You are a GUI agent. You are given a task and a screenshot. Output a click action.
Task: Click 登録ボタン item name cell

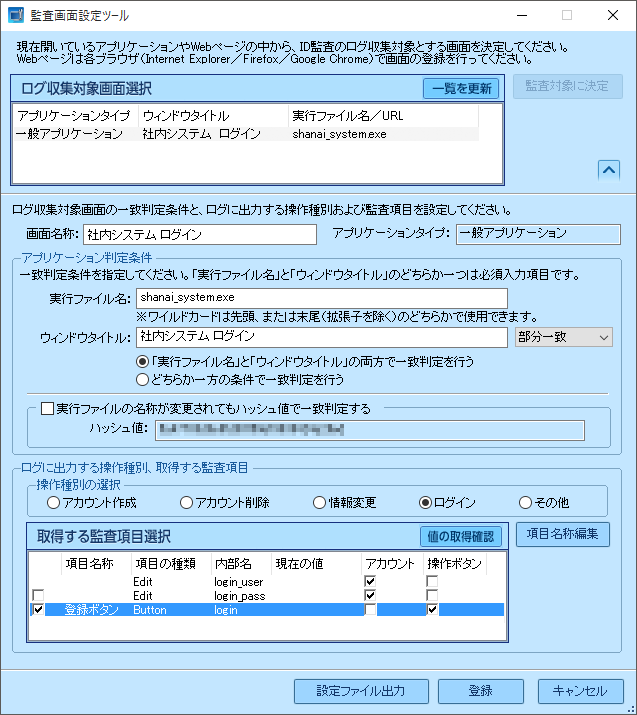point(92,610)
